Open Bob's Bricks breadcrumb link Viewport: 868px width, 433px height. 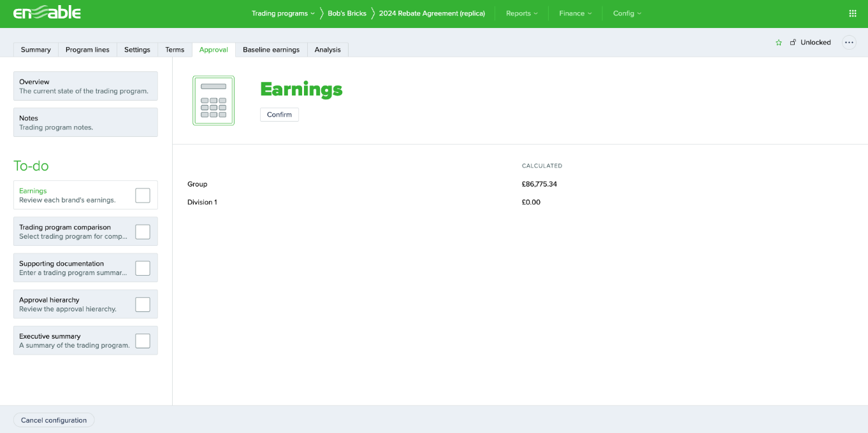(x=347, y=13)
